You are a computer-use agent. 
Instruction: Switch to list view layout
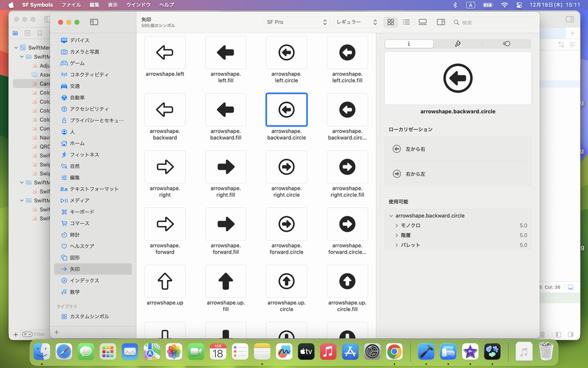click(x=407, y=22)
